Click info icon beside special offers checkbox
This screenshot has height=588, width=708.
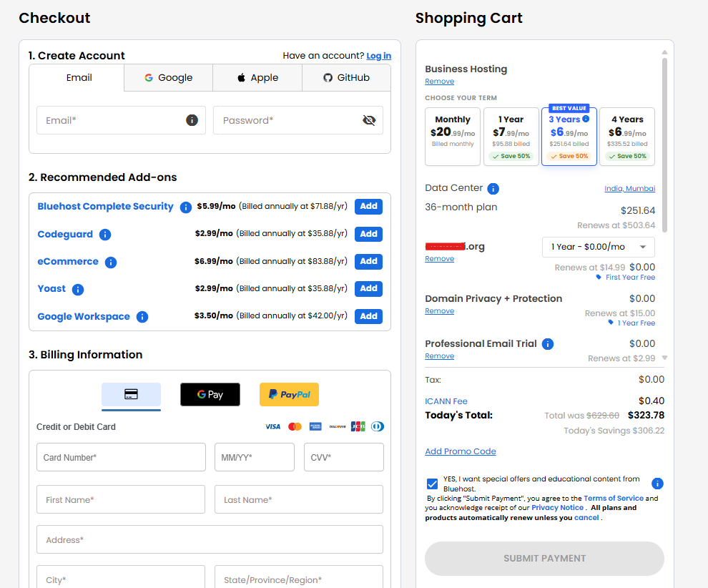tap(657, 484)
